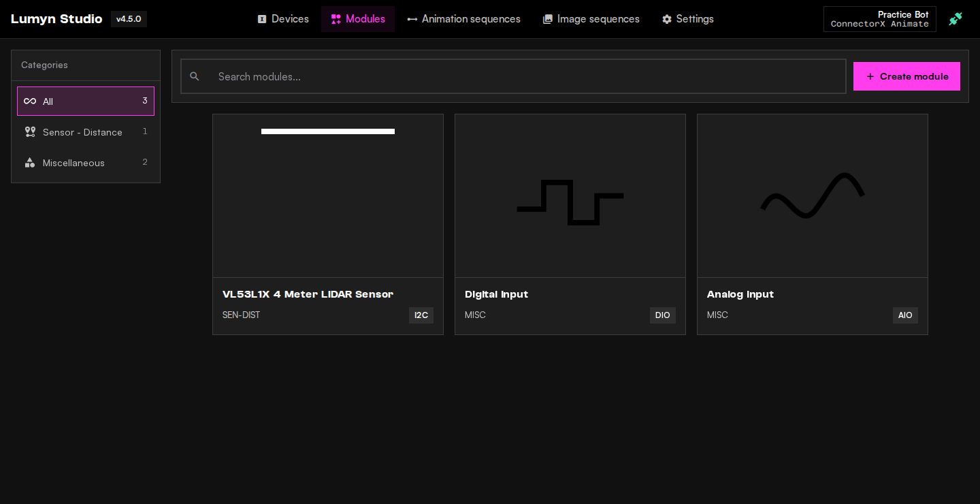This screenshot has height=504, width=980.
Task: Click the Digital Input square wave icon
Action: point(570,202)
